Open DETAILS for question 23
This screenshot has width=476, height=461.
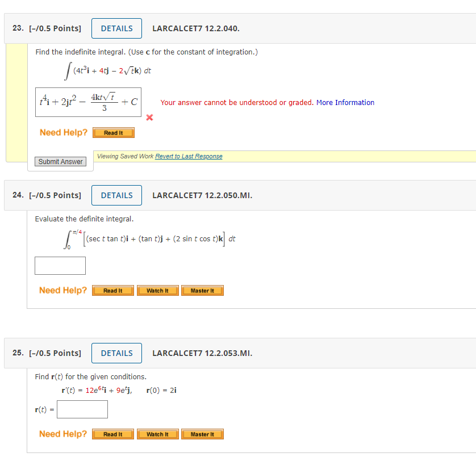pyautogui.click(x=116, y=28)
